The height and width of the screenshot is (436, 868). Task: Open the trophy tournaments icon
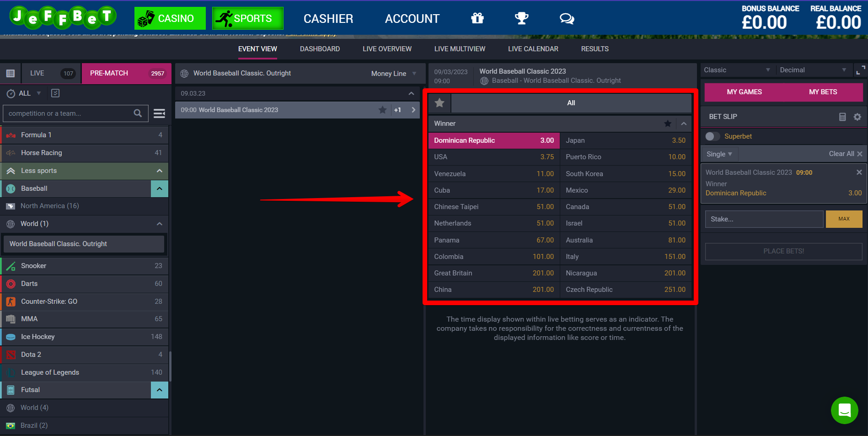pyautogui.click(x=521, y=18)
